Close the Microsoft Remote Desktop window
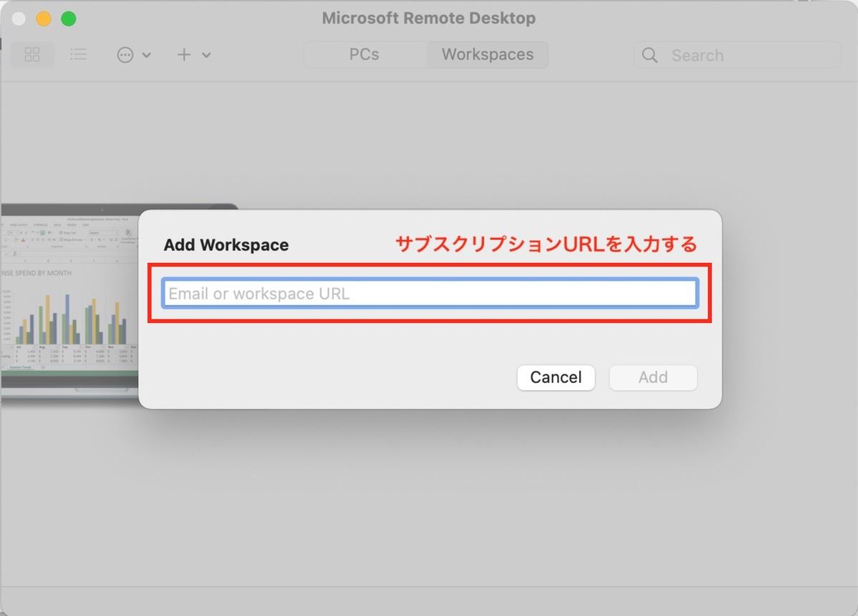This screenshot has width=858, height=616. (x=19, y=19)
